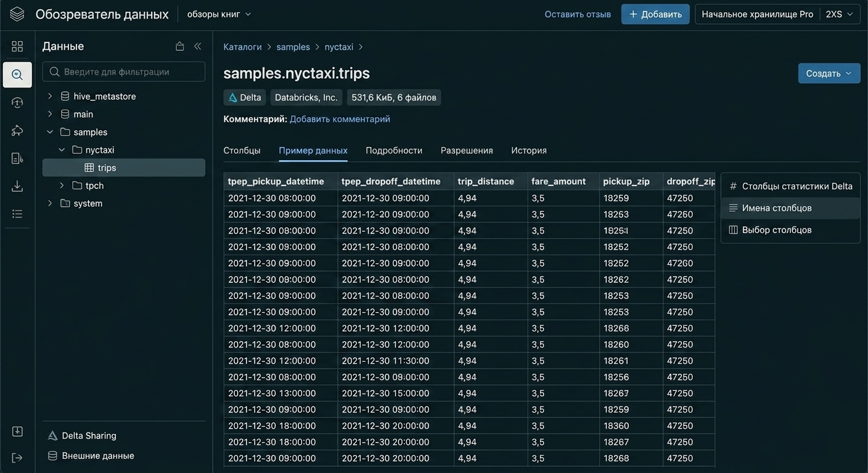Screen dimensions: 868x473
Task: Navigate to samples breadcrumb
Action: tap(293, 47)
